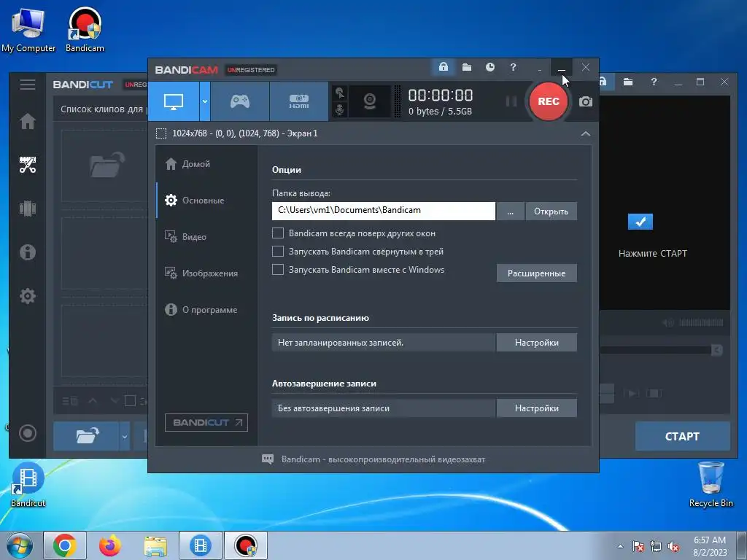Show hidden tray icons arrow

[620, 546]
